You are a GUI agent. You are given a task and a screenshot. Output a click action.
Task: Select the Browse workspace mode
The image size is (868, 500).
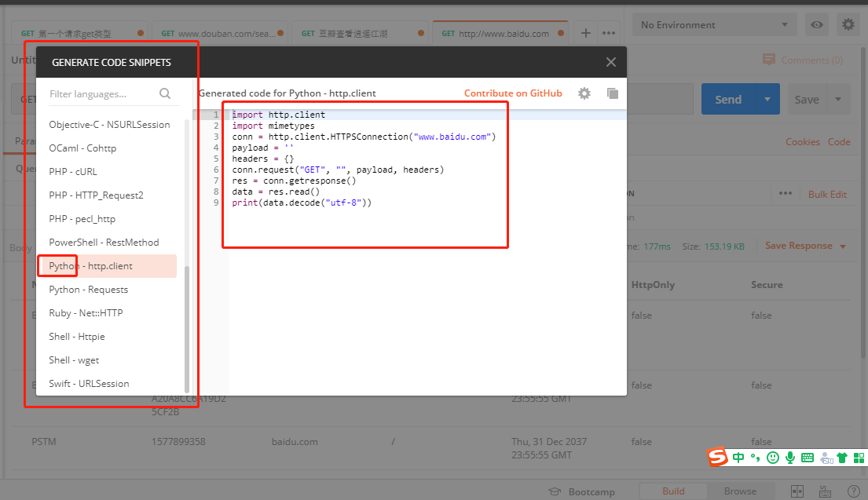click(740, 491)
